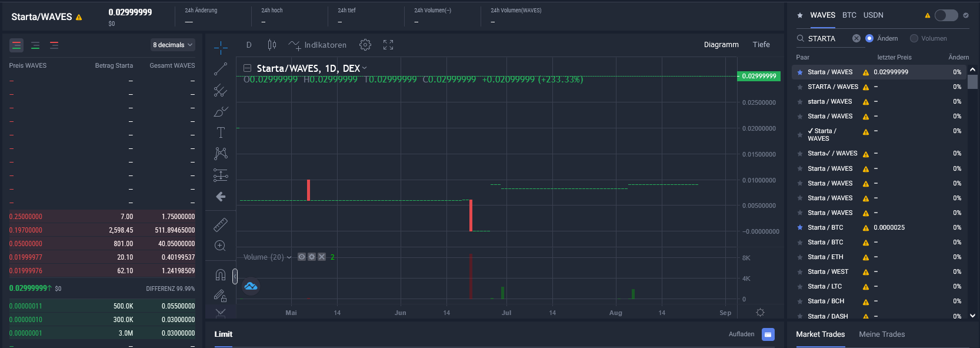Star the Starta / ETH pair
Screen dimensions: 980x348
click(x=800, y=257)
